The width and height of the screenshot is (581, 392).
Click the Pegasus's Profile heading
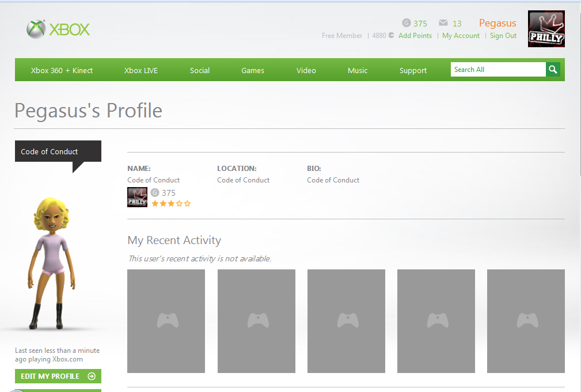click(x=88, y=111)
